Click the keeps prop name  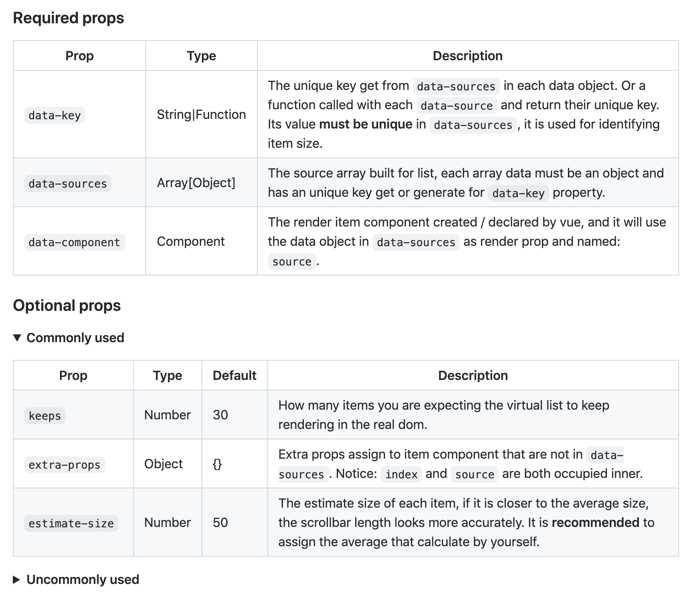coord(45,416)
